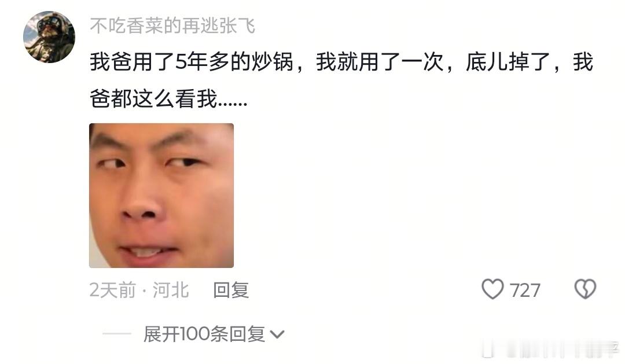Click the faded watermark at bottom right
This screenshot has width=625, height=364.
550,349
